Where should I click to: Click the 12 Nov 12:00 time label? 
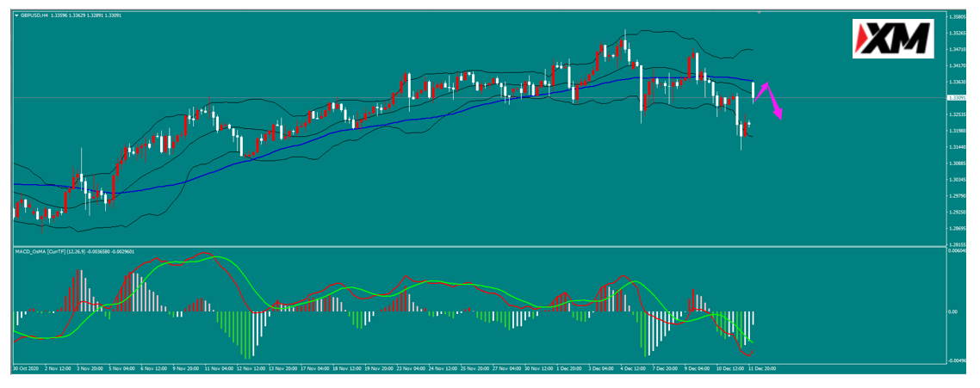(x=251, y=368)
